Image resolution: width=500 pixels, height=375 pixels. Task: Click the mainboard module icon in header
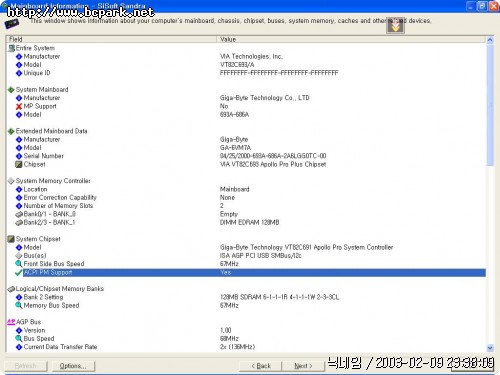tap(12, 24)
